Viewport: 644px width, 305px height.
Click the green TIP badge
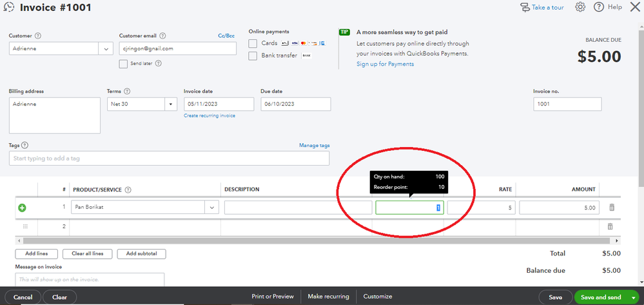pyautogui.click(x=344, y=32)
